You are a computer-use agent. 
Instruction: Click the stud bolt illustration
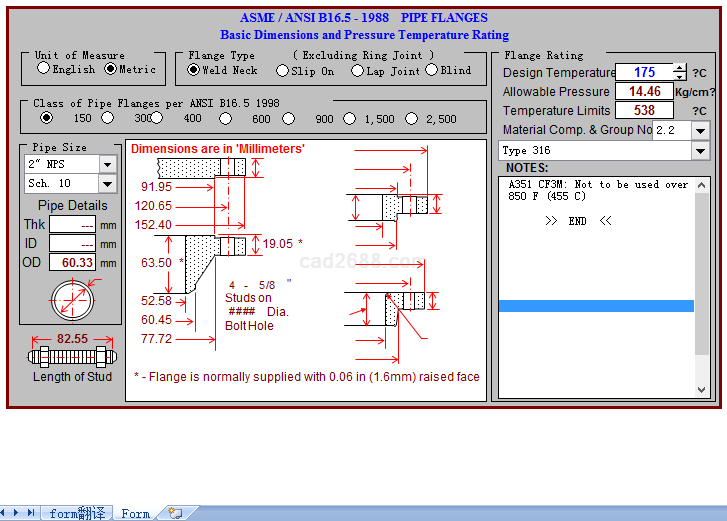point(72,356)
